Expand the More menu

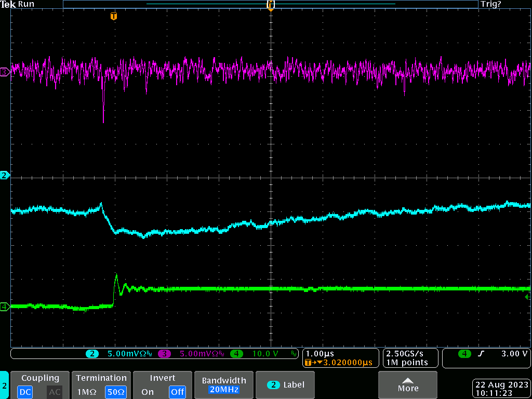[407, 385]
